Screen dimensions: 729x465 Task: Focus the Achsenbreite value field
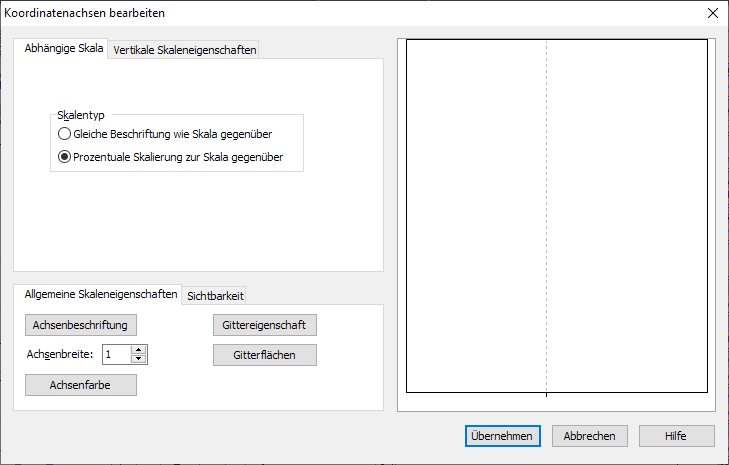click(x=116, y=354)
